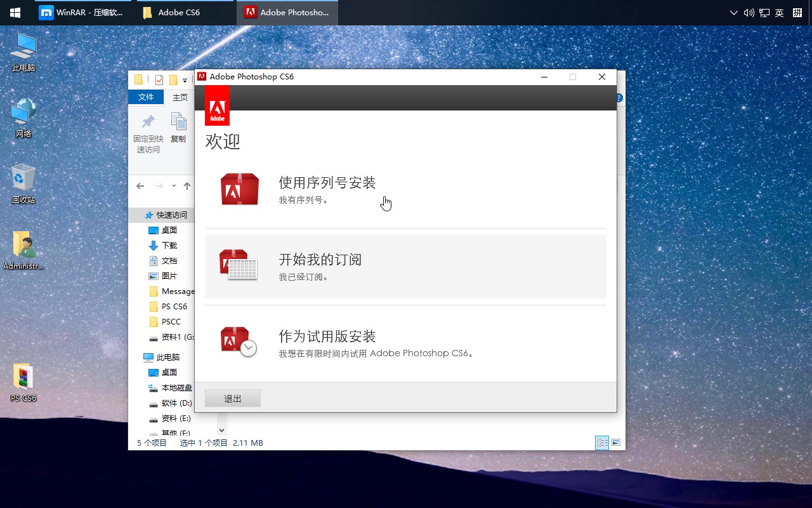Select 软件 (D:) drive in sidebar

tap(170, 403)
